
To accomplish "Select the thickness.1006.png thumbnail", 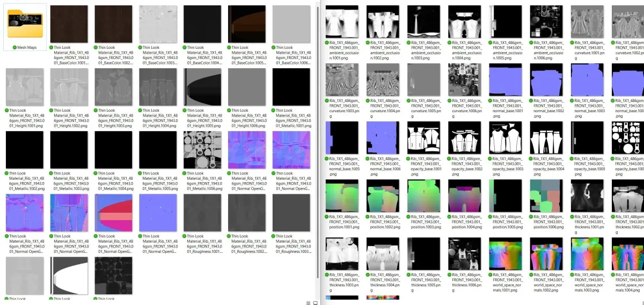I will pyautogui.click(x=465, y=254).
